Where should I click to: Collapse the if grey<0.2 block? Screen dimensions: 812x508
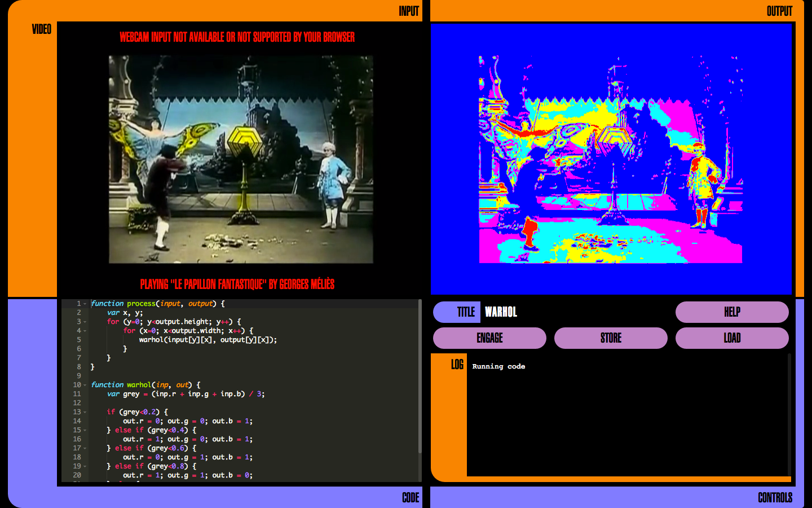[85, 411]
